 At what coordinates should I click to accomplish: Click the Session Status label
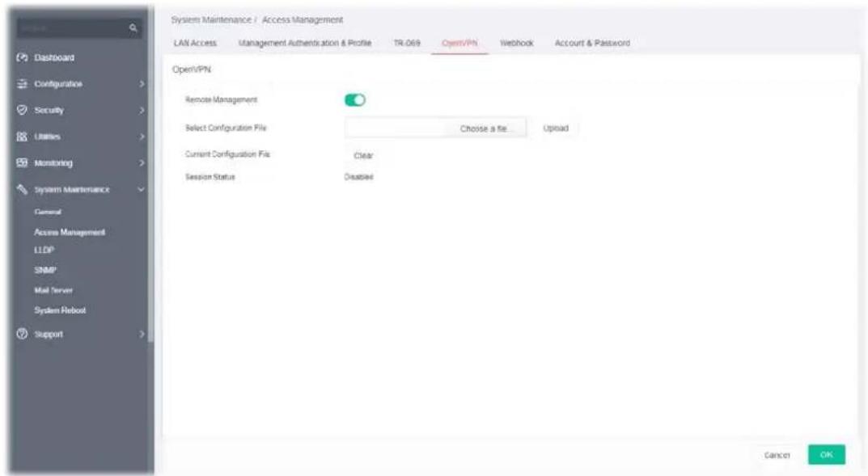click(x=210, y=177)
